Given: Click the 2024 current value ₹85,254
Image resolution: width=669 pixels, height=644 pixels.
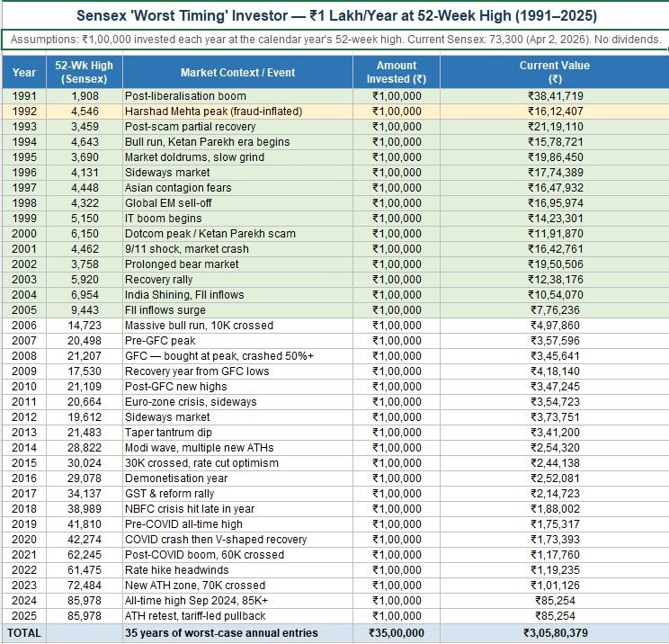Looking at the screenshot, I should (x=554, y=601).
